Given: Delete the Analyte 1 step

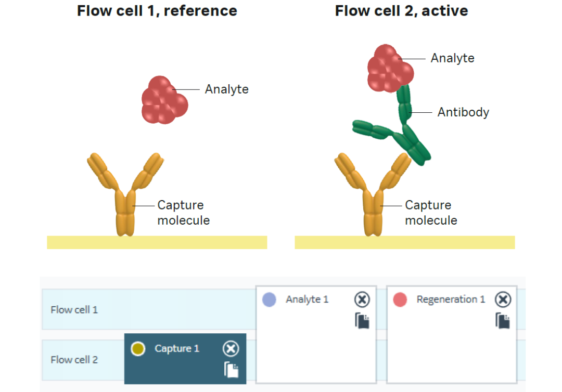Looking at the screenshot, I should coord(362,299).
